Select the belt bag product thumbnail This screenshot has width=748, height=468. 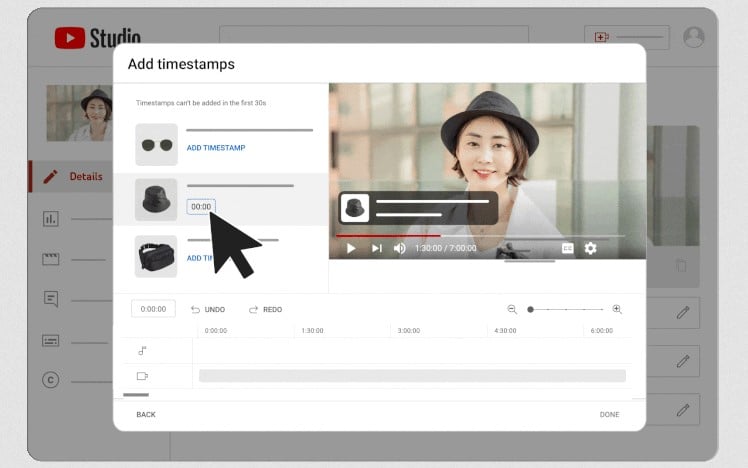156,256
